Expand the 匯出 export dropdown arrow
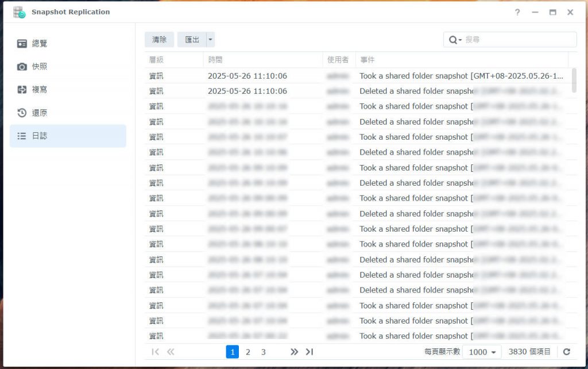Screen dimensions: 588x369 pos(210,40)
